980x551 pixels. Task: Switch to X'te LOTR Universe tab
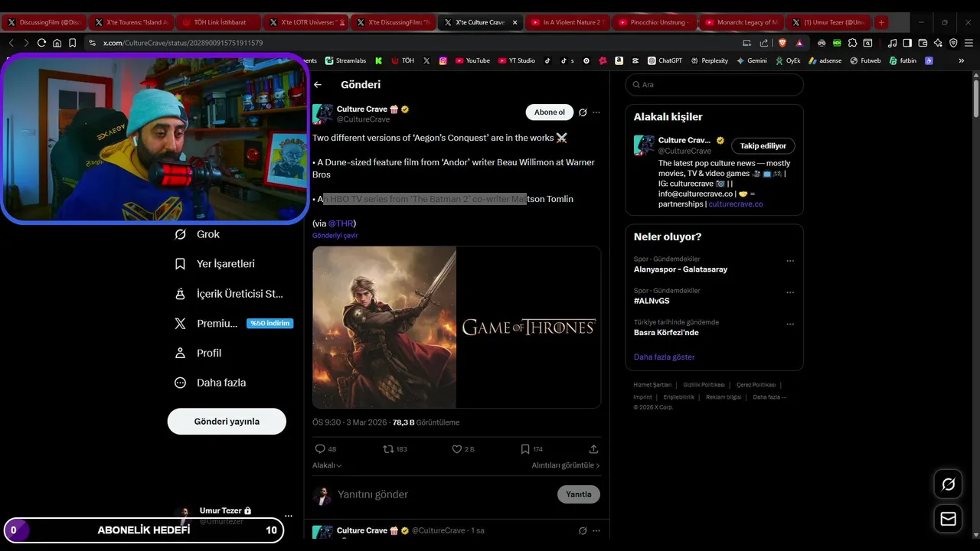click(305, 22)
